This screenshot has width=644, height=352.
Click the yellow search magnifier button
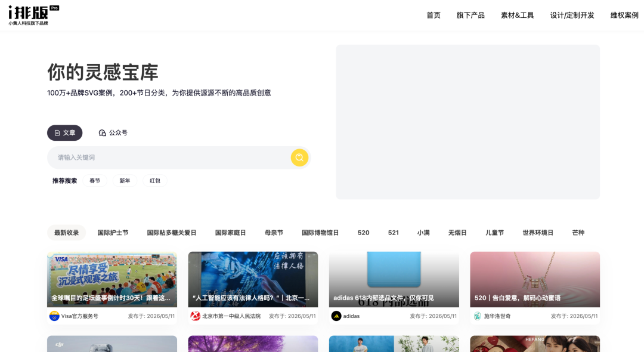coord(299,158)
